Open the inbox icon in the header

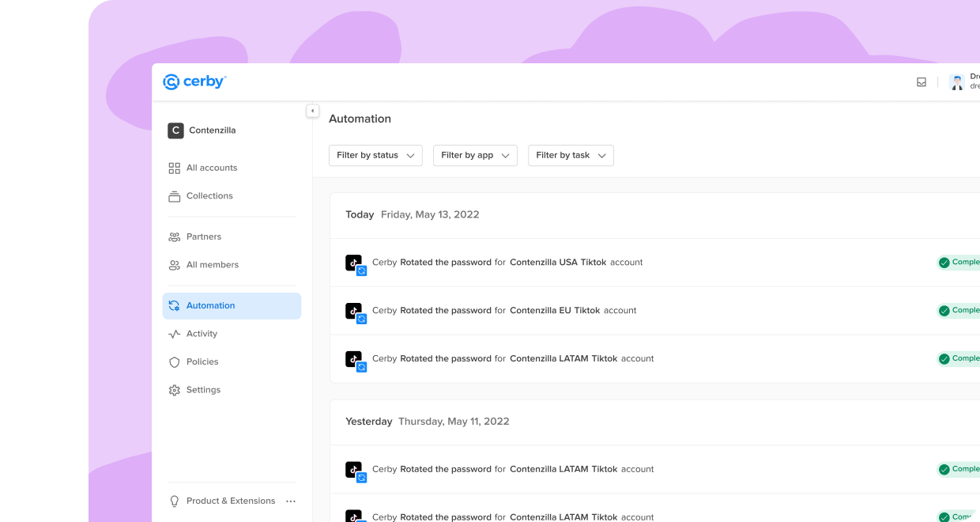point(922,82)
